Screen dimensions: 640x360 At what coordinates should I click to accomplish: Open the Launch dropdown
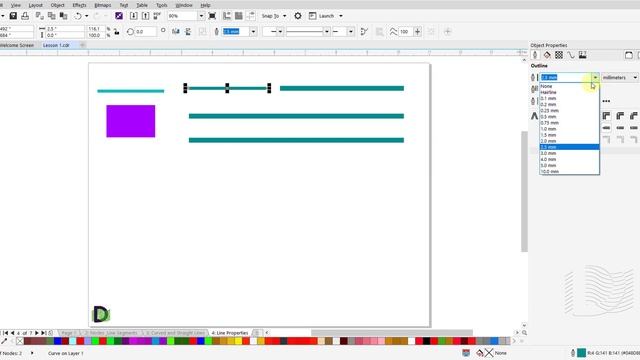341,16
